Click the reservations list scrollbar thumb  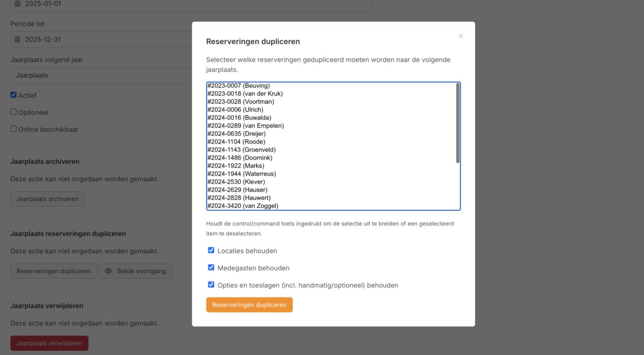(458, 123)
